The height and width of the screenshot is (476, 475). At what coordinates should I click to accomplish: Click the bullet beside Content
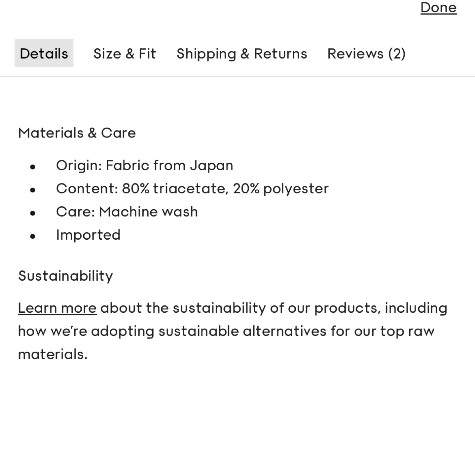[32, 190]
